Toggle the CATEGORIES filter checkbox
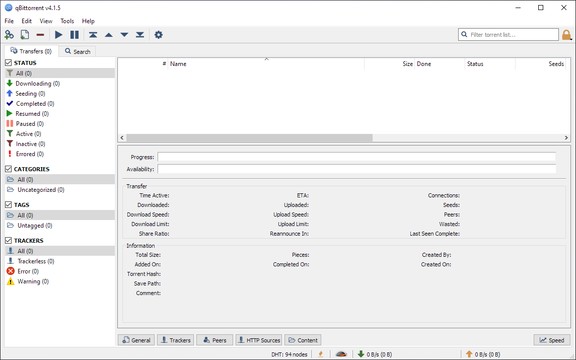 click(8, 169)
